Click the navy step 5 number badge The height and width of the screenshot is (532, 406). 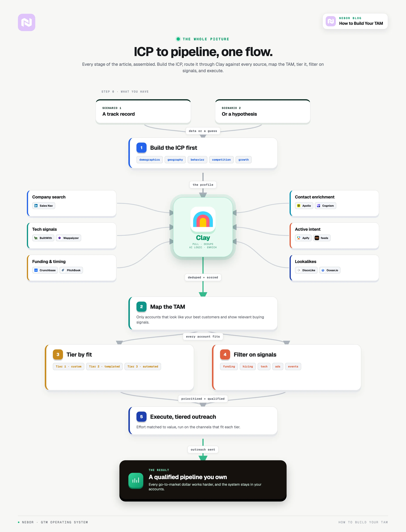[x=141, y=417]
